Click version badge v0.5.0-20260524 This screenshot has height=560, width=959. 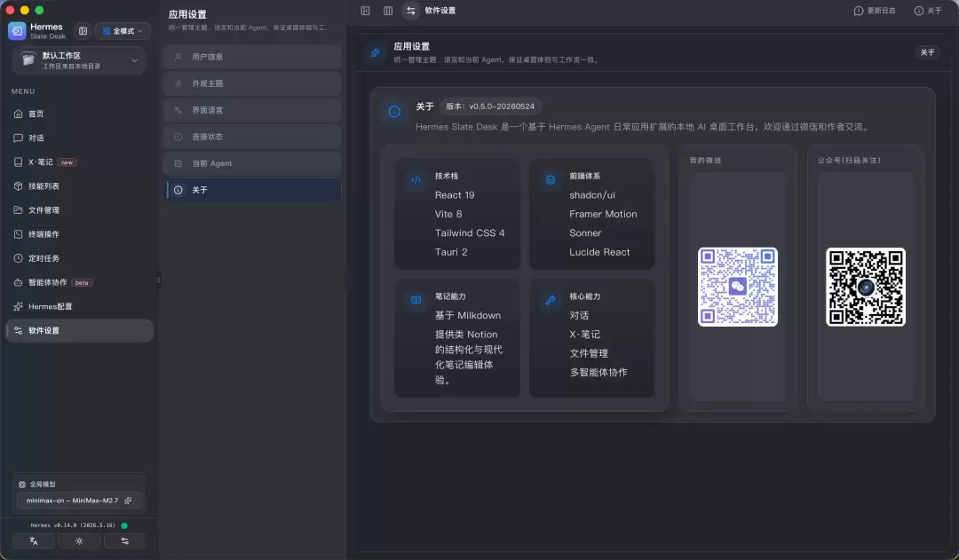tap(490, 106)
